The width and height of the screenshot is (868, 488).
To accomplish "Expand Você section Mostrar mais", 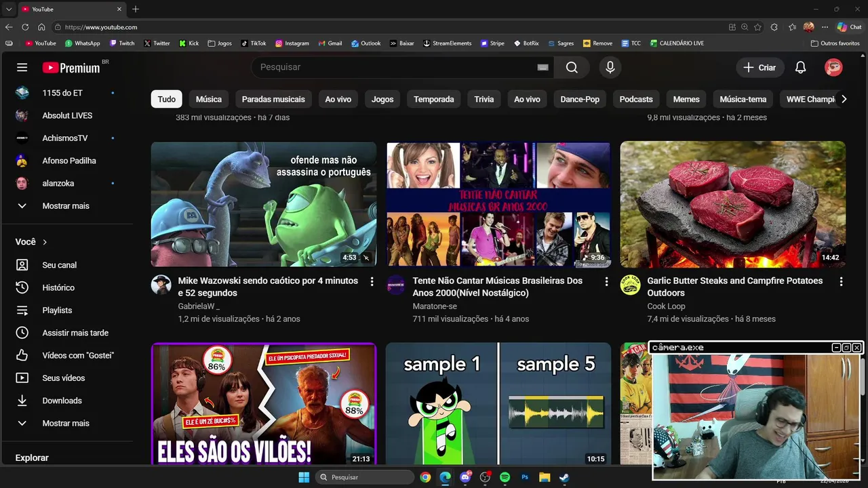I will point(66,423).
